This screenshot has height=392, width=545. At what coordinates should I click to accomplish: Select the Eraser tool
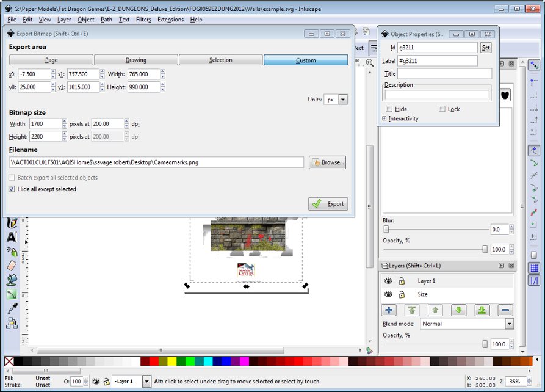point(11,266)
